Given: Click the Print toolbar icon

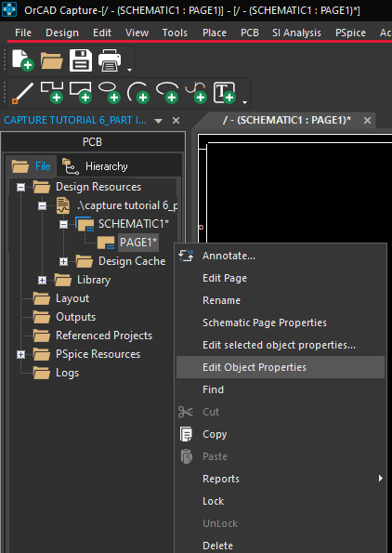Looking at the screenshot, I should click(x=110, y=60).
